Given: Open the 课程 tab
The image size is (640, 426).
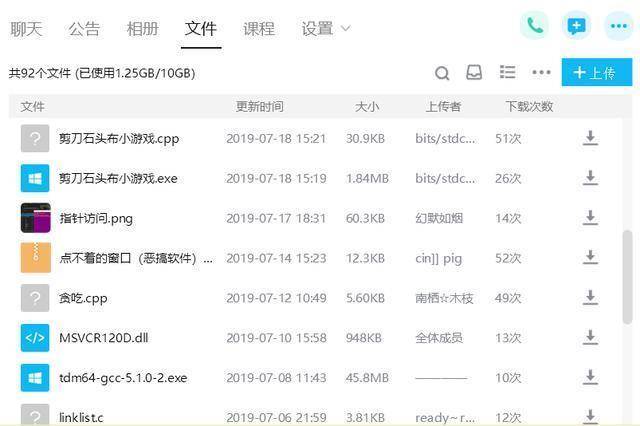Looking at the screenshot, I should tap(259, 29).
